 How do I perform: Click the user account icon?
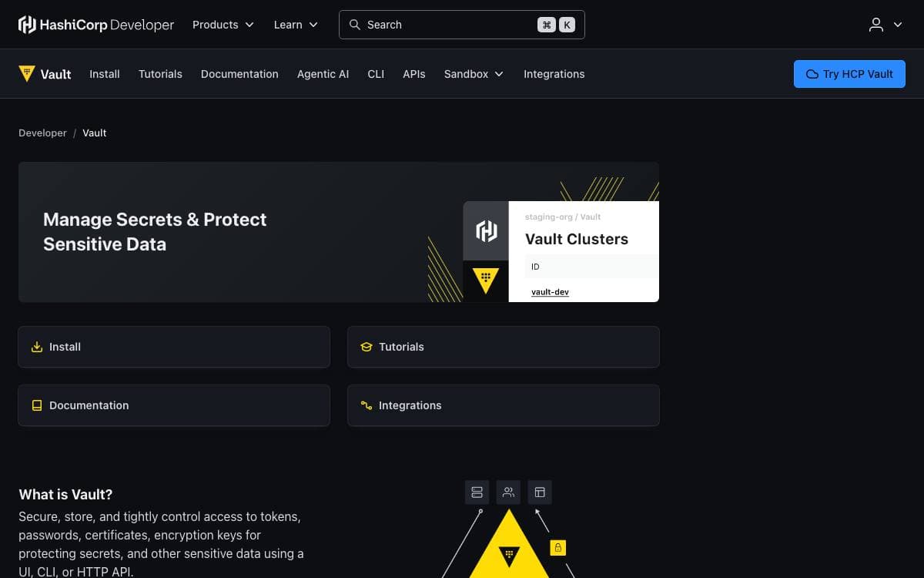(876, 25)
